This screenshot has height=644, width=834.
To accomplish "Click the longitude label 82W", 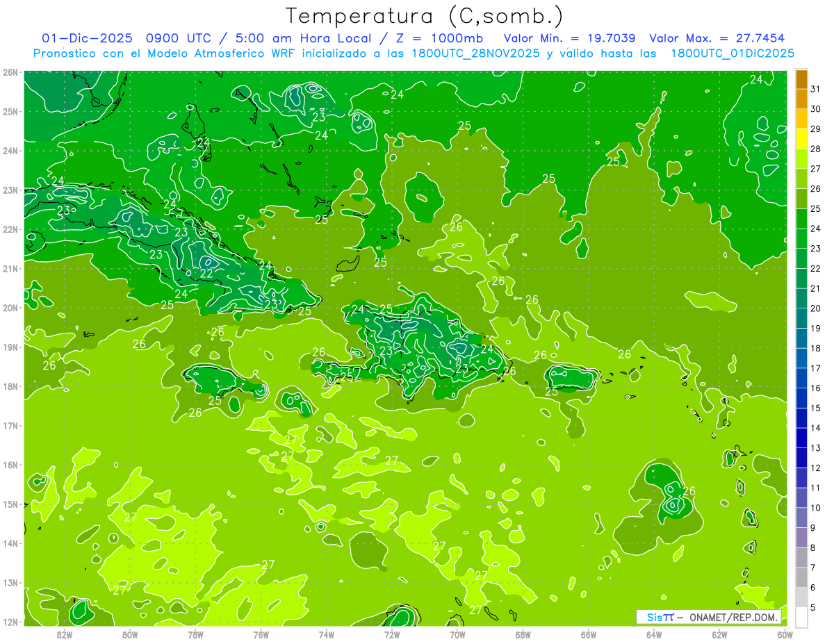I will pyautogui.click(x=65, y=634).
